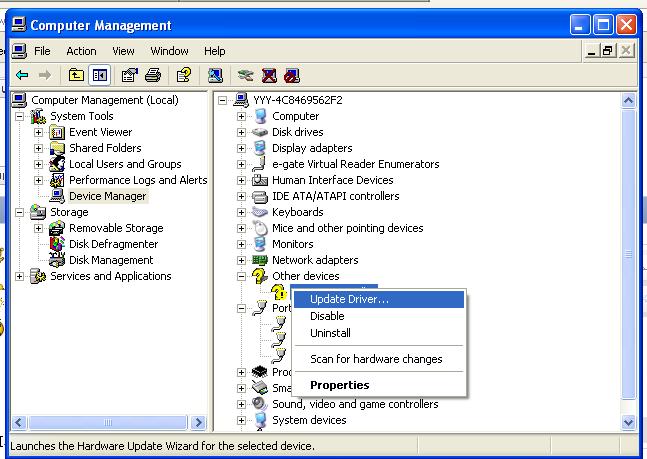Choose Scan for hardware changes menu entry
647x459 pixels.
pos(379,359)
